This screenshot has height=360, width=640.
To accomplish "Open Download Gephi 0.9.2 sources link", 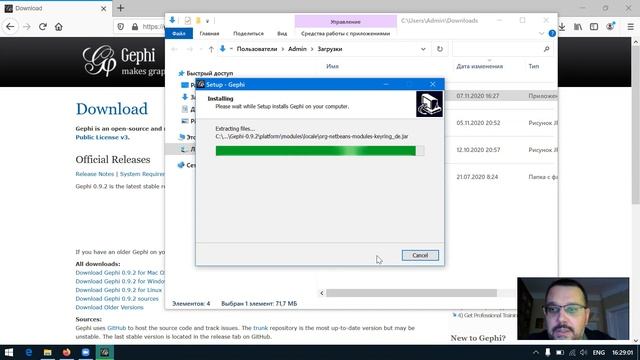I will pos(117,299).
